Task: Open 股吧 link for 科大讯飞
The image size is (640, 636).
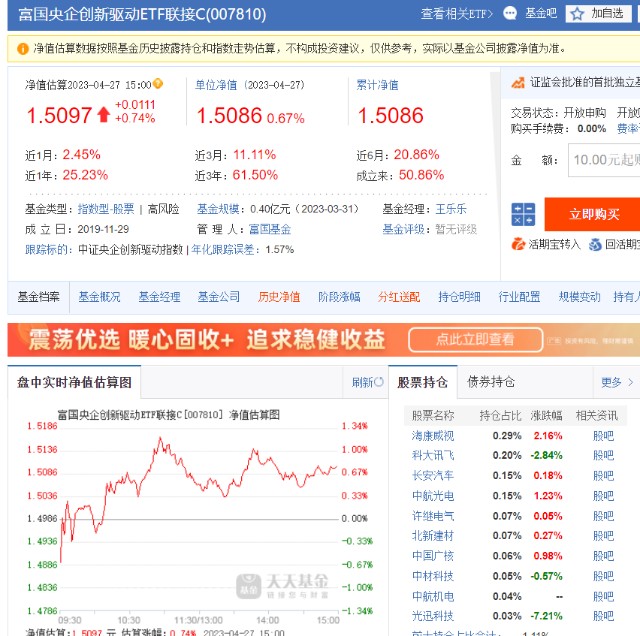Action: point(603,456)
